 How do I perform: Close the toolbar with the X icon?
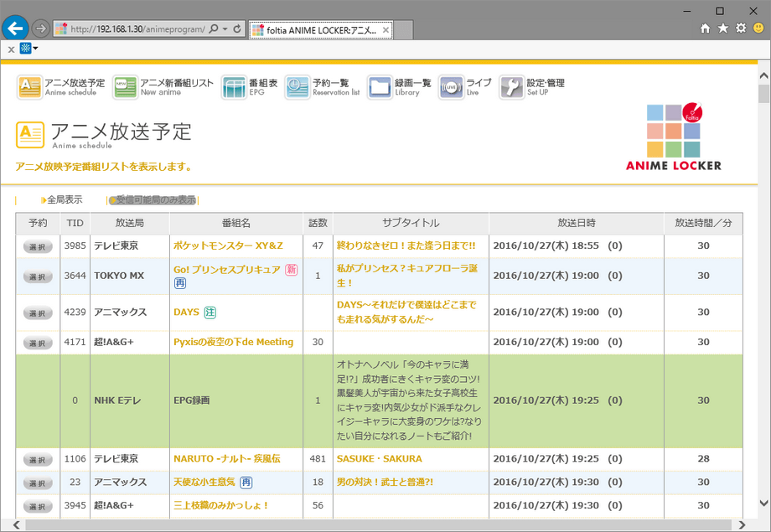(x=11, y=49)
